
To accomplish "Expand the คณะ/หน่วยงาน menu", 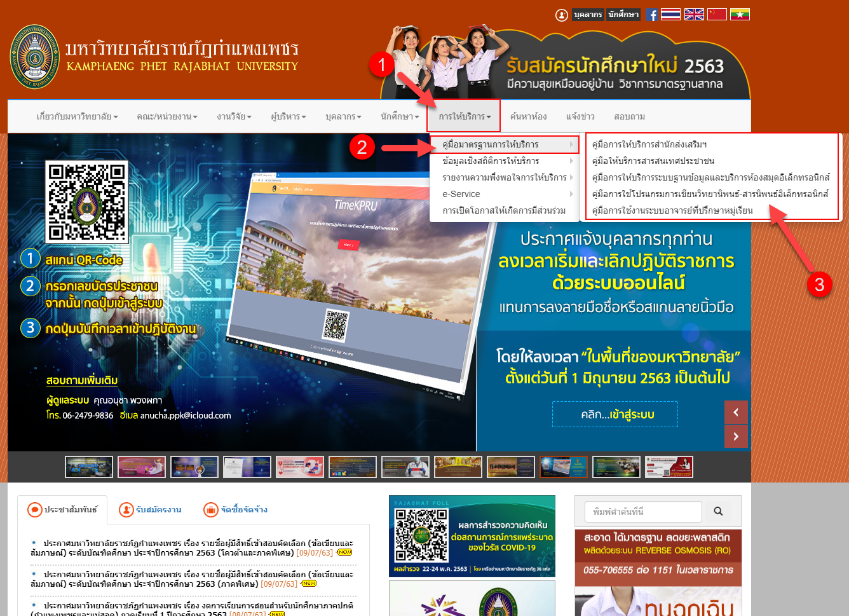I will [167, 116].
